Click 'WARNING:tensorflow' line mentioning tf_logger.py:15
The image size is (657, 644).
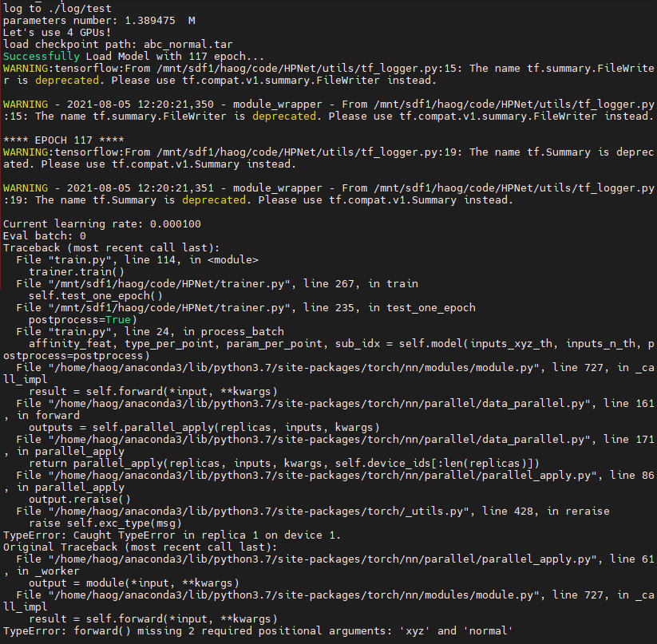[329, 69]
